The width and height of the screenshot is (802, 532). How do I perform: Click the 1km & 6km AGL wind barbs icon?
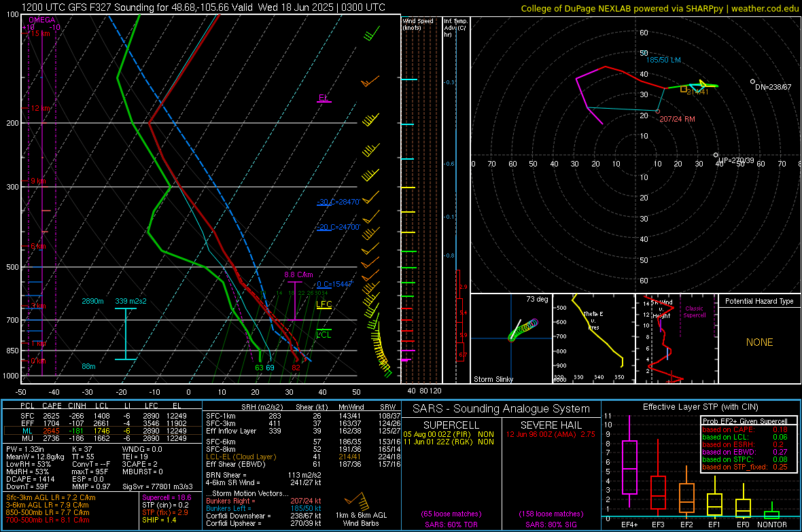(x=357, y=500)
